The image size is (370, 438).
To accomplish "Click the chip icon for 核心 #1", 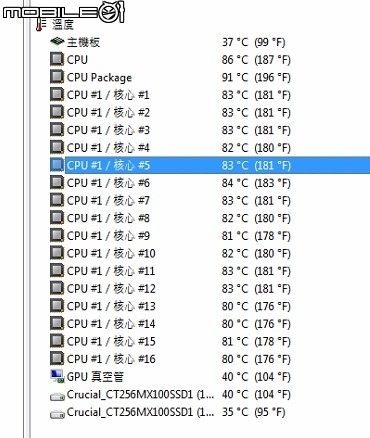I will [57, 95].
